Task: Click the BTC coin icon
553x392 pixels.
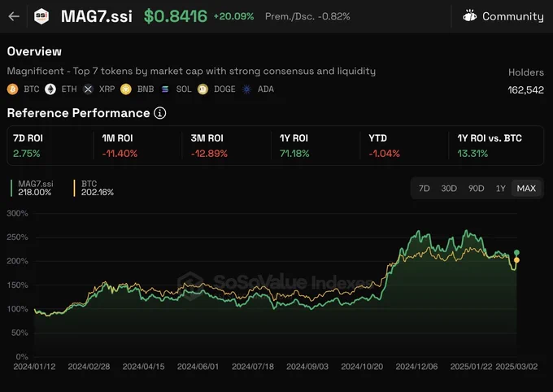Action: pyautogui.click(x=13, y=89)
